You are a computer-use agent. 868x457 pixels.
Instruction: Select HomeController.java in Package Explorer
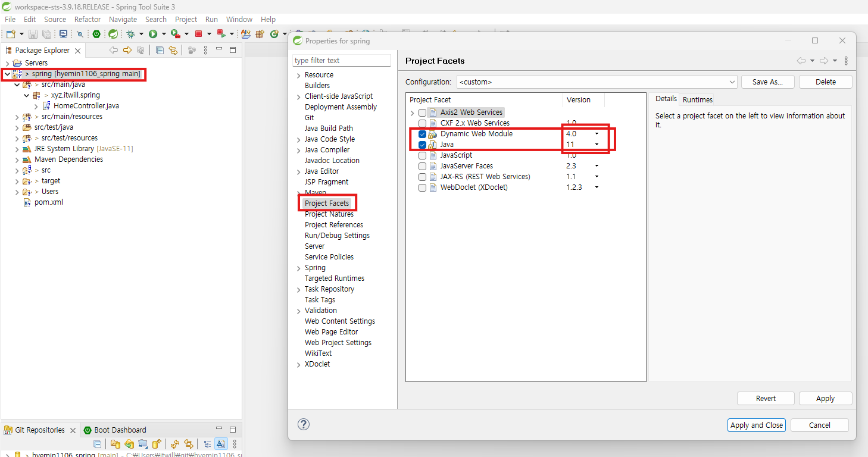pos(86,106)
